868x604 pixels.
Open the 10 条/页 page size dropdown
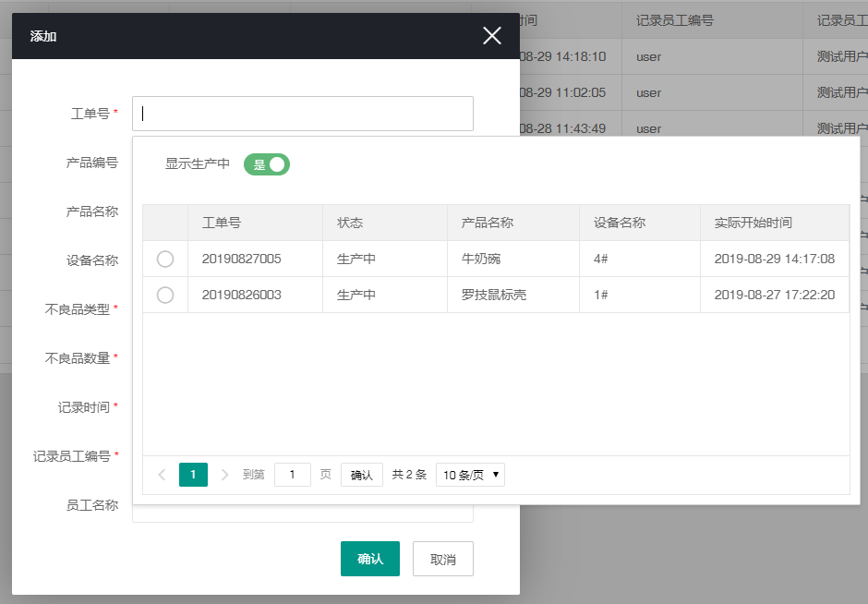(x=469, y=474)
